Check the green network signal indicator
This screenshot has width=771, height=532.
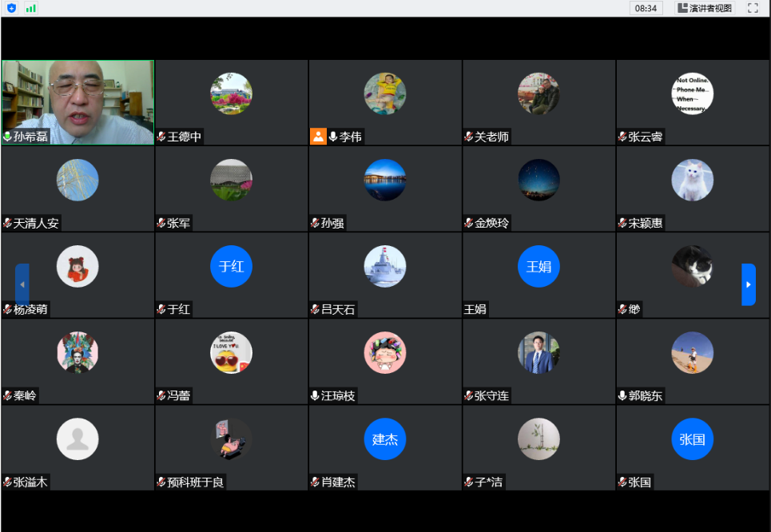pos(31,8)
